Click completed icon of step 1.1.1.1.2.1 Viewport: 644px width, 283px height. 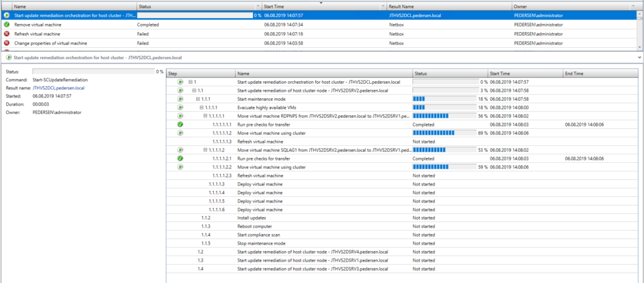tap(180, 158)
